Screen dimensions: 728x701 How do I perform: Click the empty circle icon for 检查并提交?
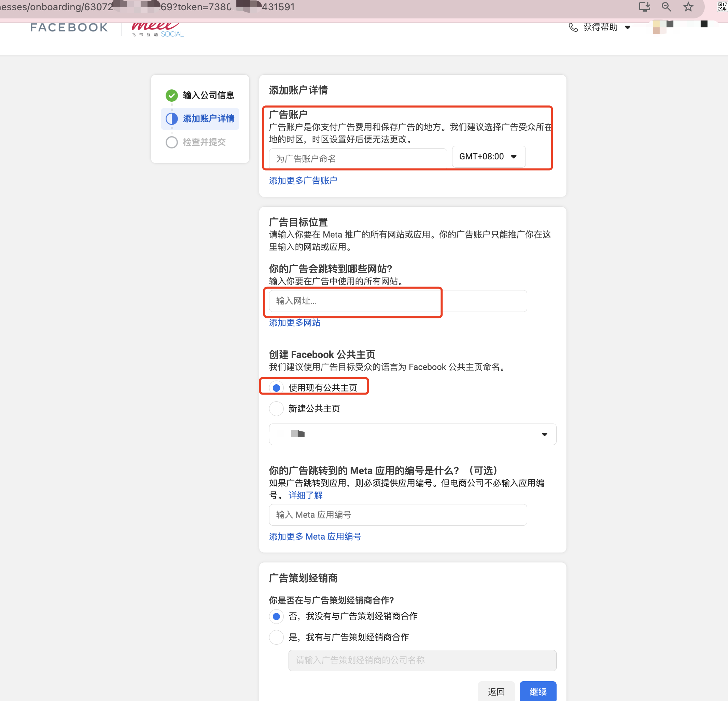(172, 142)
